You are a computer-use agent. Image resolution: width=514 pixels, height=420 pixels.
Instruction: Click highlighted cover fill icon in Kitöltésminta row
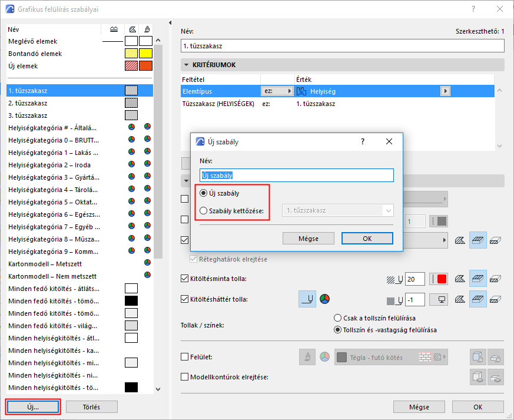coord(477,279)
